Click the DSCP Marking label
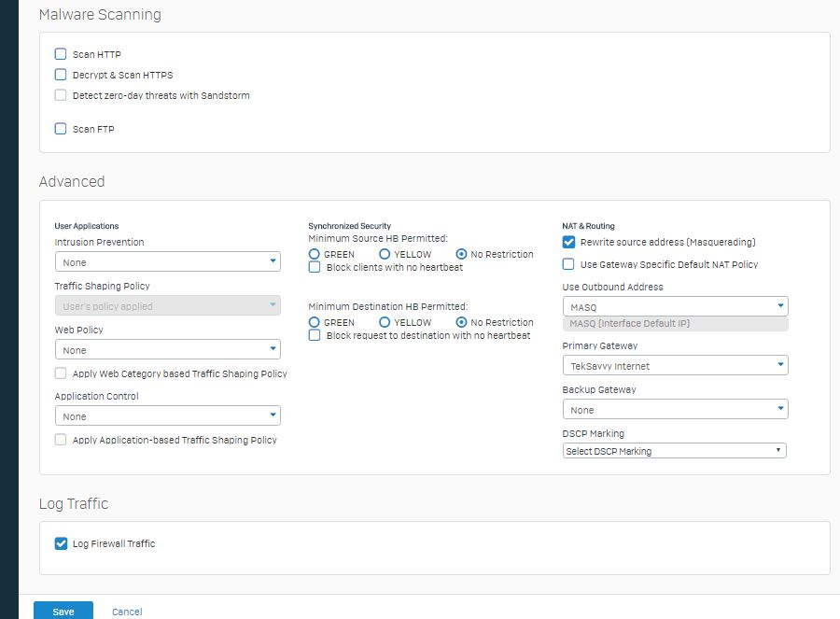This screenshot has height=619, width=840. point(593,433)
